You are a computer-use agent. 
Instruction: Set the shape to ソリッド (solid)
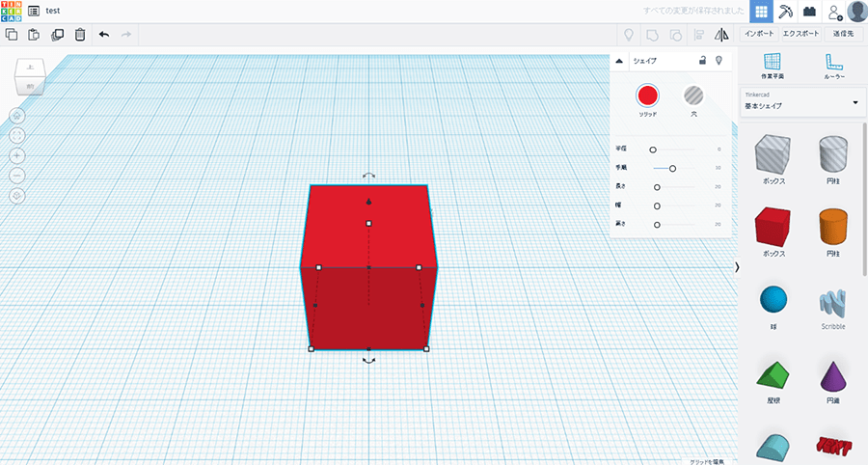click(x=647, y=95)
